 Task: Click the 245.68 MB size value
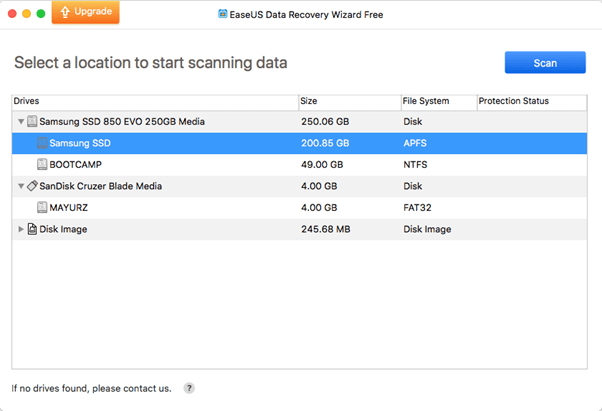(x=326, y=229)
